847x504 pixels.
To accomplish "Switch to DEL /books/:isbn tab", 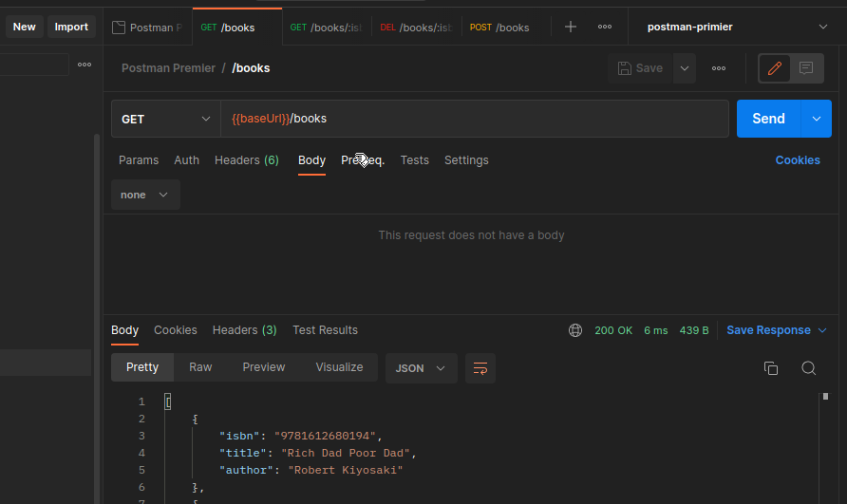I will click(416, 27).
